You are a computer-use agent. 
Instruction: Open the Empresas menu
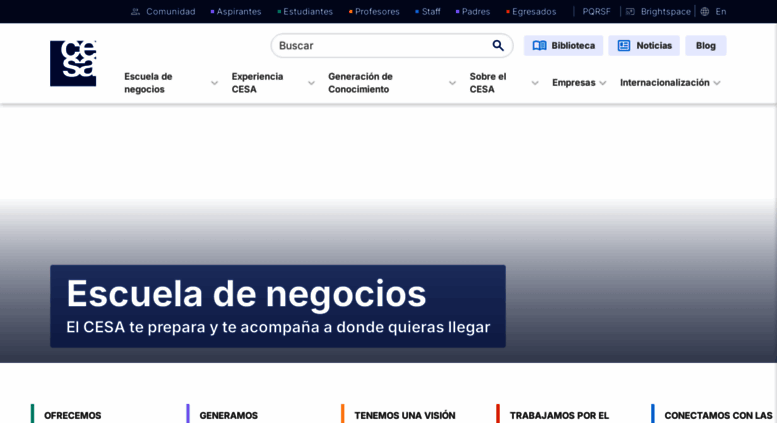(x=573, y=83)
